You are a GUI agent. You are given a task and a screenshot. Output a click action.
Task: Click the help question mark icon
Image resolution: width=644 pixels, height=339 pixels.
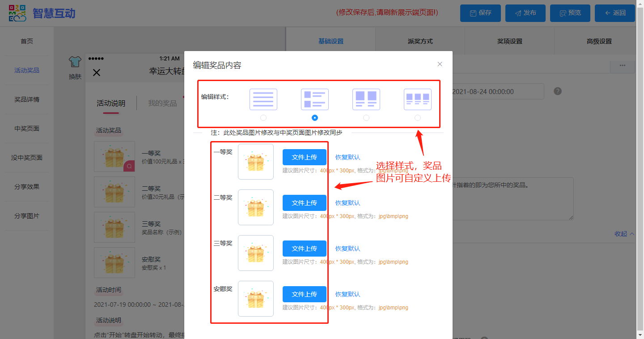(x=557, y=91)
